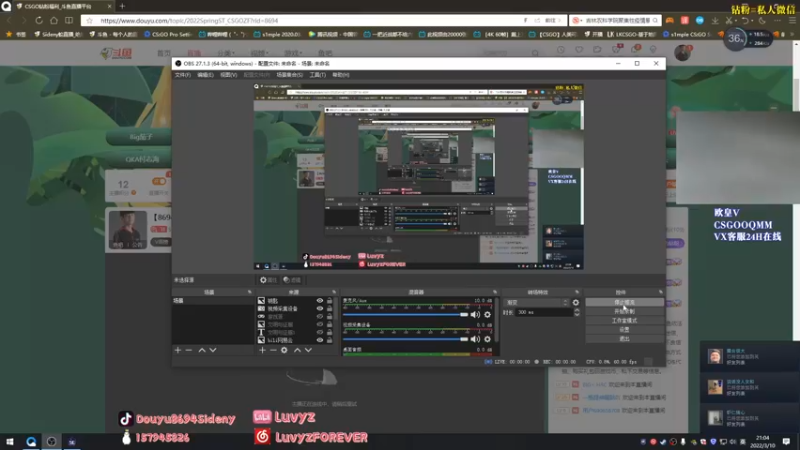Toggle lock on the top source row

coord(330,301)
